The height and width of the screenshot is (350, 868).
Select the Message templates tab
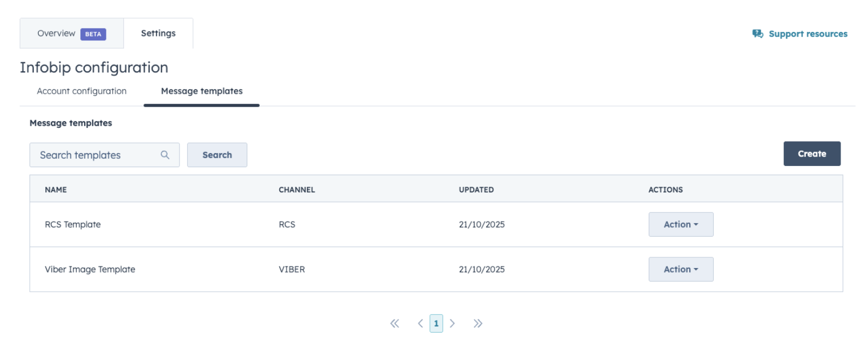[201, 91]
